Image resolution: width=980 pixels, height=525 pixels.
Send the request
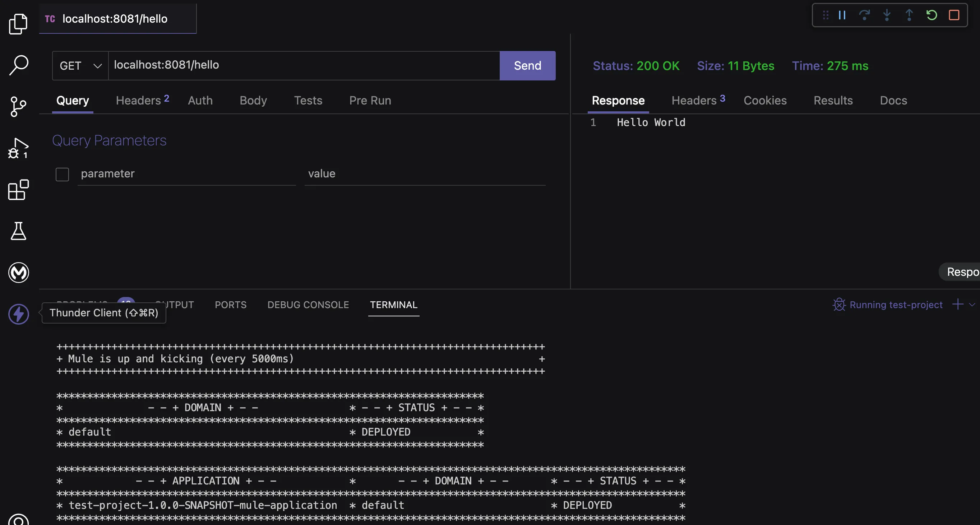527,66
